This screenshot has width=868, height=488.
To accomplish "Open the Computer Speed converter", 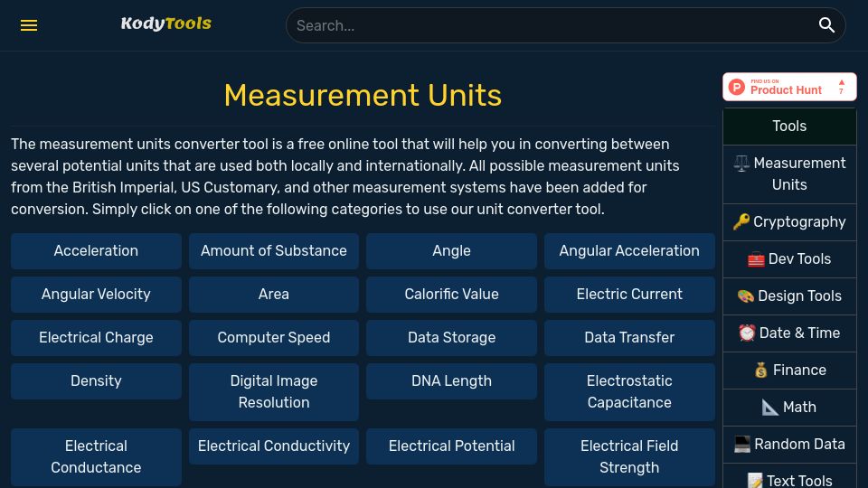I will (x=274, y=337).
